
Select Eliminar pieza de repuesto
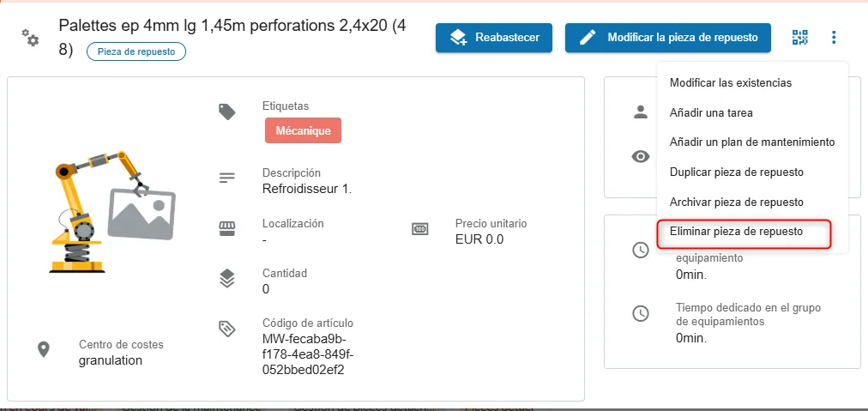(736, 232)
